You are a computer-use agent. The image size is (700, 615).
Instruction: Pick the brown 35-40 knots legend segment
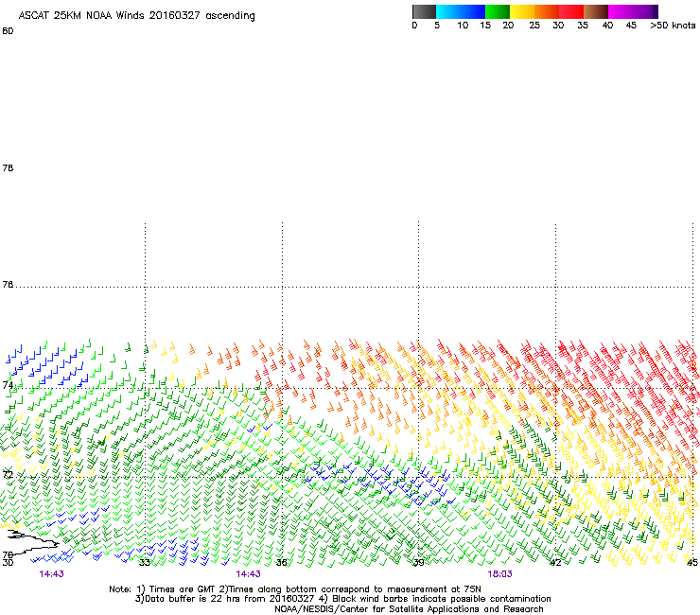(x=596, y=11)
